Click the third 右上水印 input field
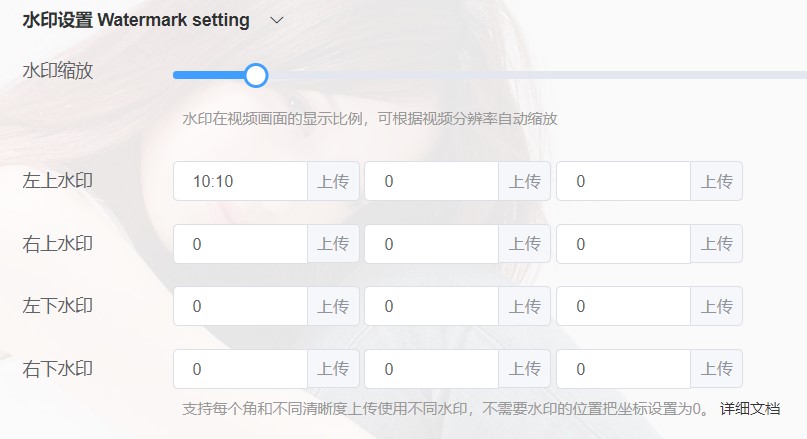807x439 pixels. [x=623, y=244]
